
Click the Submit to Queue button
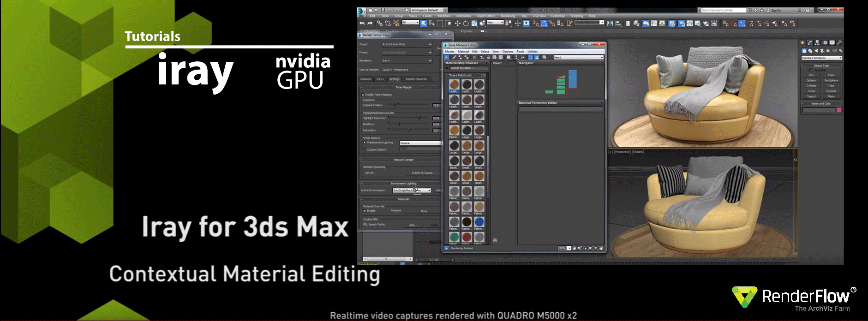pyautogui.click(x=424, y=172)
